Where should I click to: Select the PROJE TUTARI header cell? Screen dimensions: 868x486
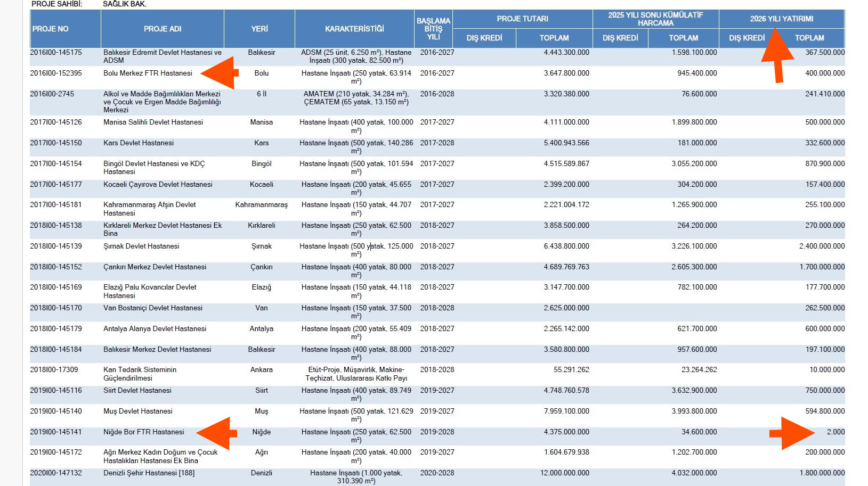[522, 19]
